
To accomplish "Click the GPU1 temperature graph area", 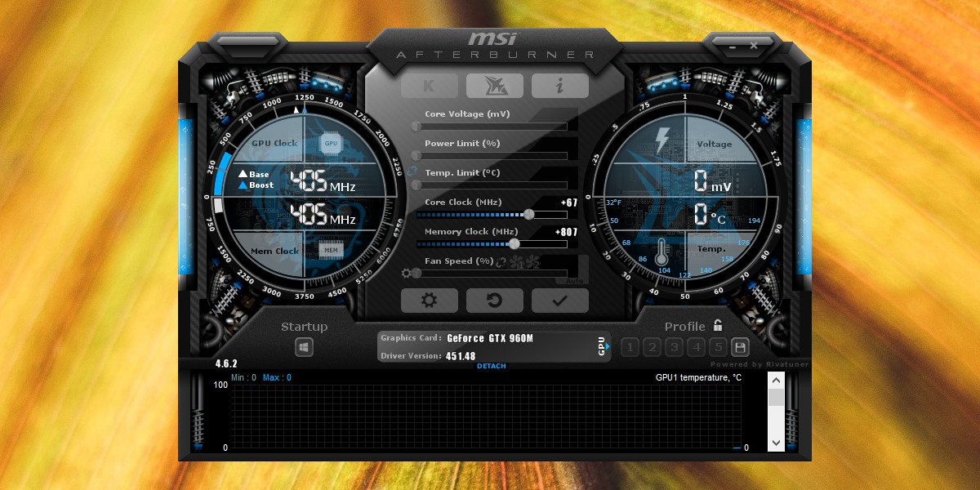I will 486,416.
